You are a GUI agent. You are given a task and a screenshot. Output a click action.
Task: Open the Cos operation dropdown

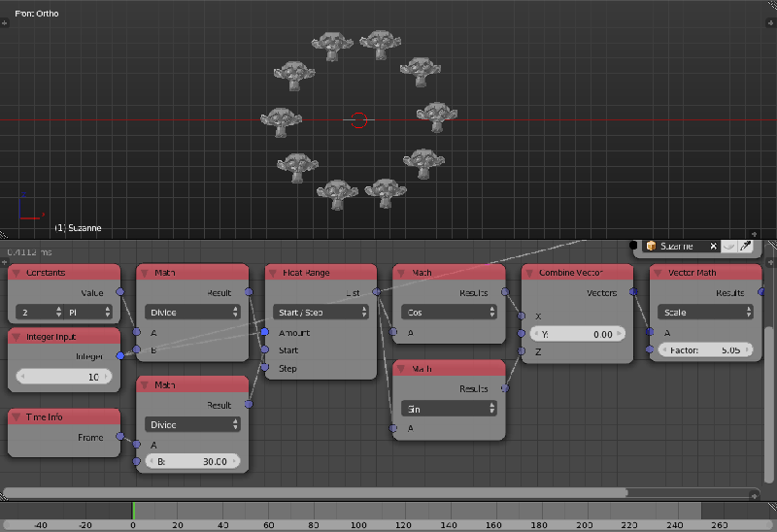(449, 312)
